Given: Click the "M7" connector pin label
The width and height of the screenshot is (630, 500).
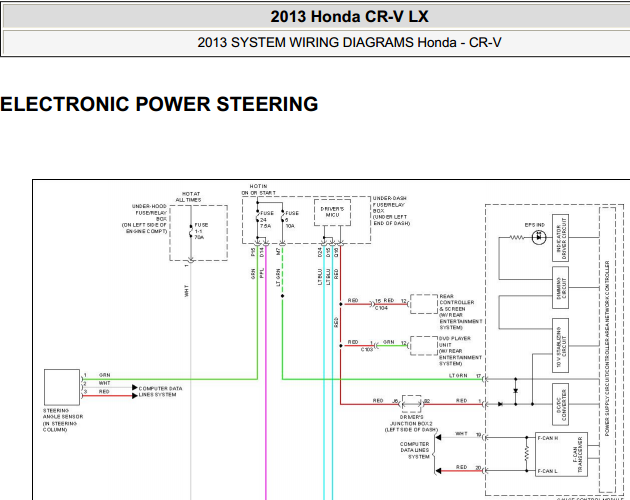Looking at the screenshot, I should (x=278, y=252).
